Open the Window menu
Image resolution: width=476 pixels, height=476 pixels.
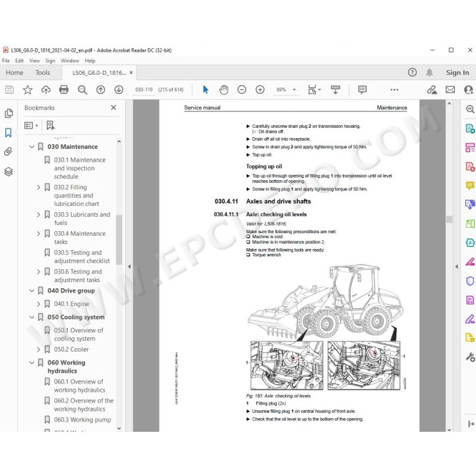pos(70,61)
